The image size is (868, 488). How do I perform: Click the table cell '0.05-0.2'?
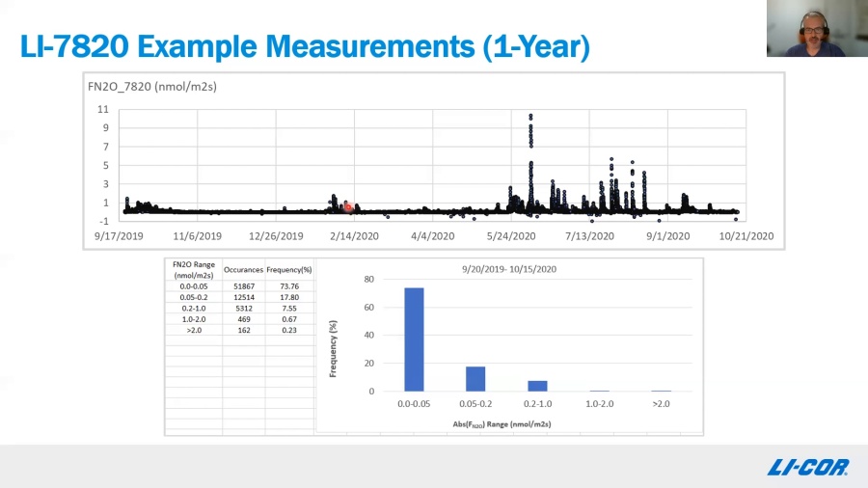coord(194,298)
